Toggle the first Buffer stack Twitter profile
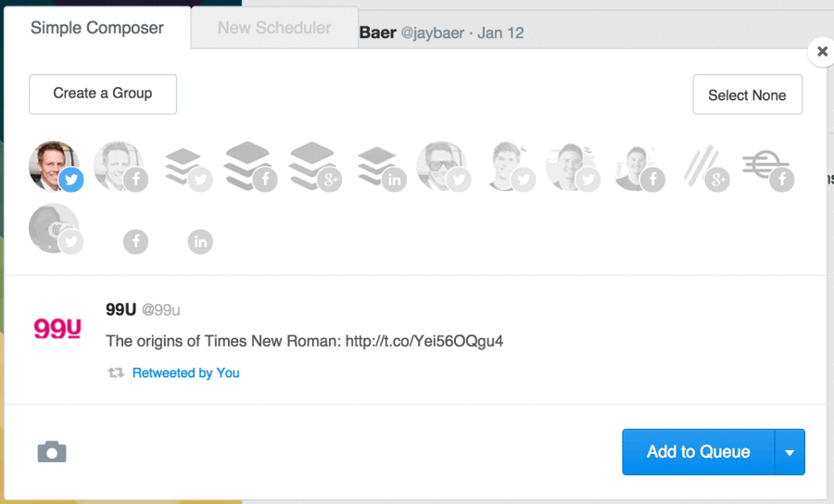The image size is (834, 504). pyautogui.click(x=188, y=168)
